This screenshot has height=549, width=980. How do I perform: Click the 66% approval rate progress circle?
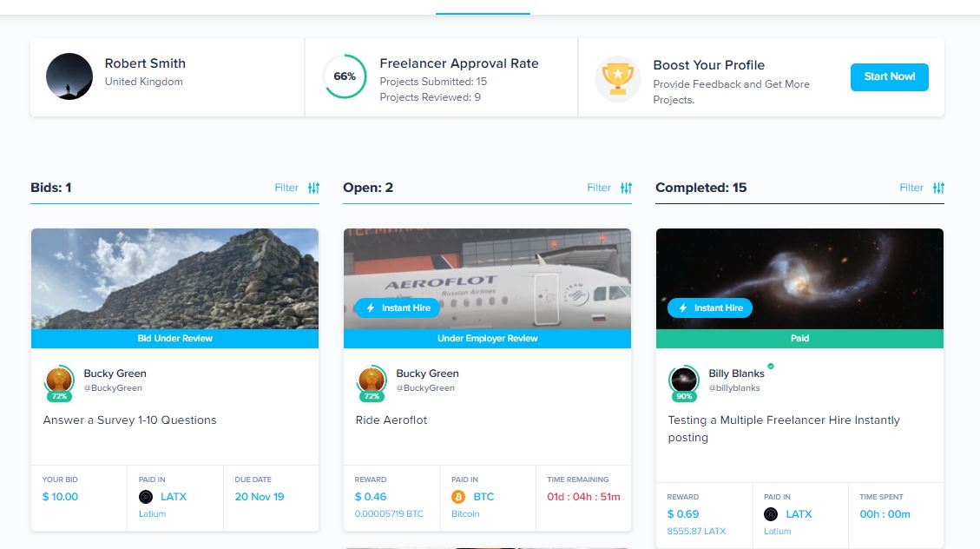coord(345,76)
